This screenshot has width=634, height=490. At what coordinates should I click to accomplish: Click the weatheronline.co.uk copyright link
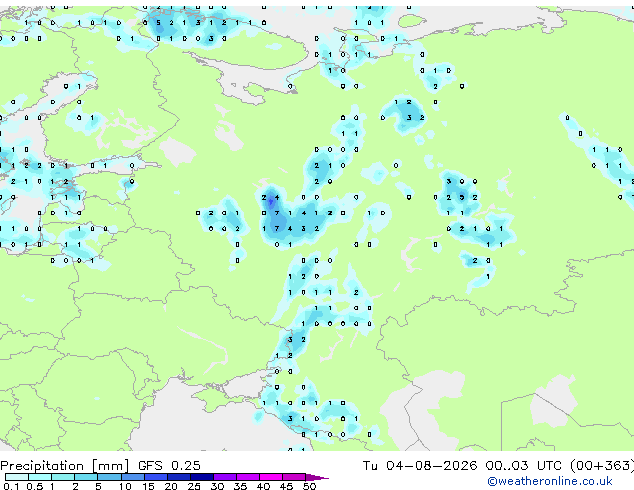click(x=550, y=481)
